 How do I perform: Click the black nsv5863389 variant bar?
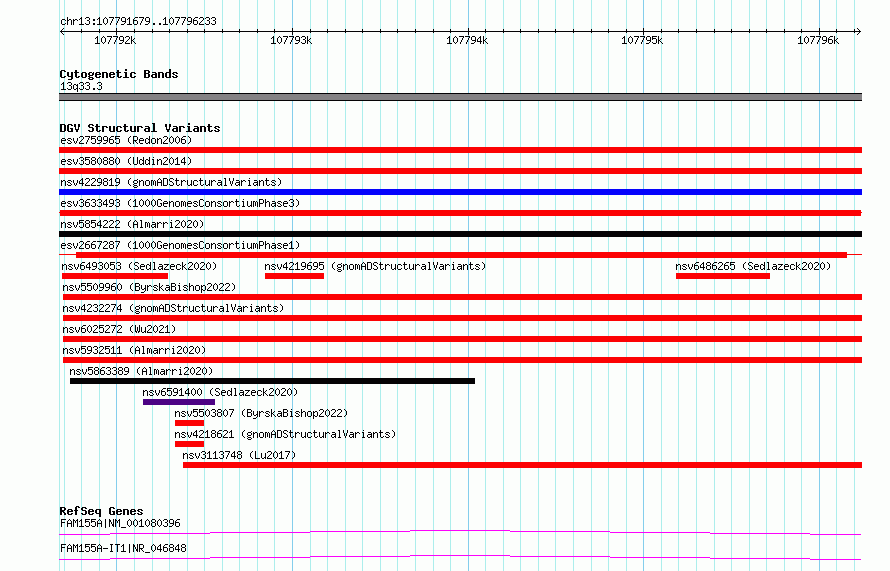272,381
